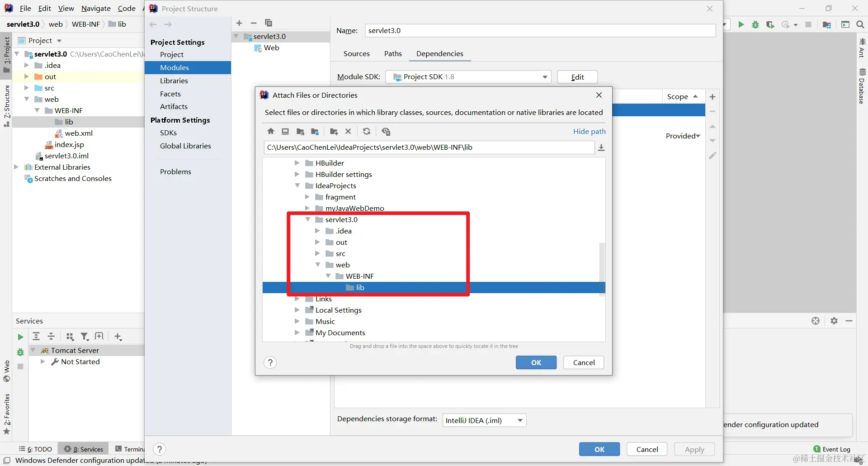This screenshot has height=466, width=868.
Task: Collapse all in Services toolbar
Action: 51,336
